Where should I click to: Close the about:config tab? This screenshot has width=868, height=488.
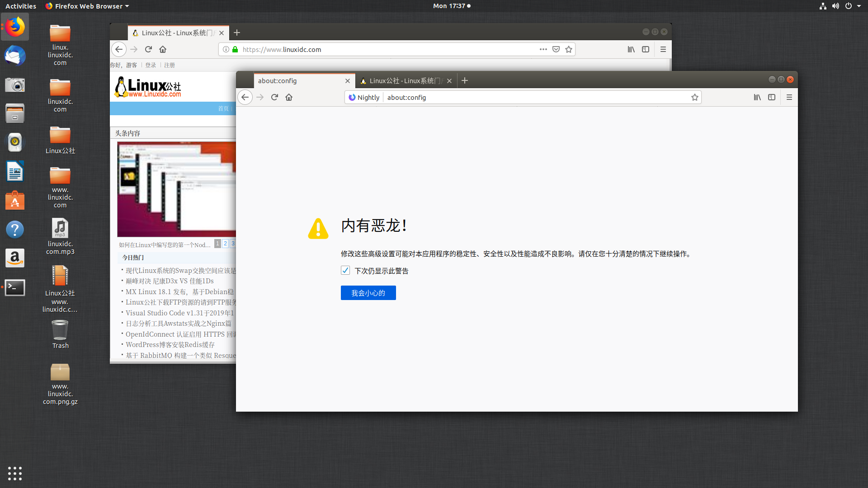point(348,81)
